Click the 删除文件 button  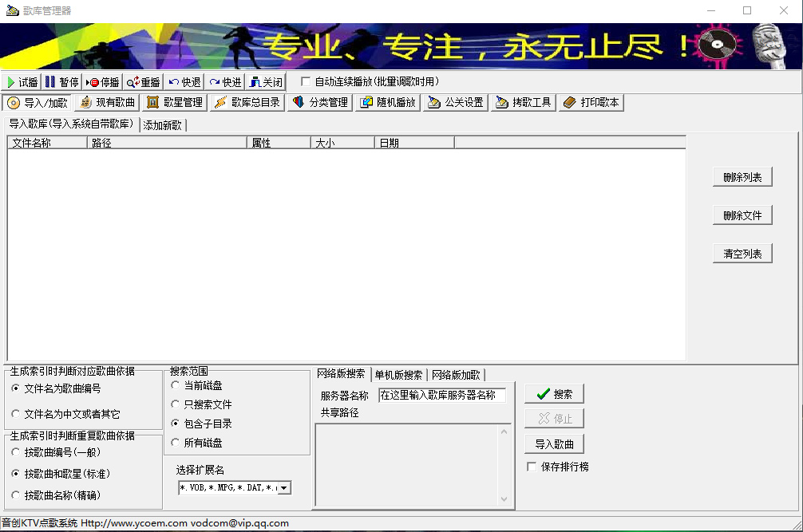coord(742,215)
